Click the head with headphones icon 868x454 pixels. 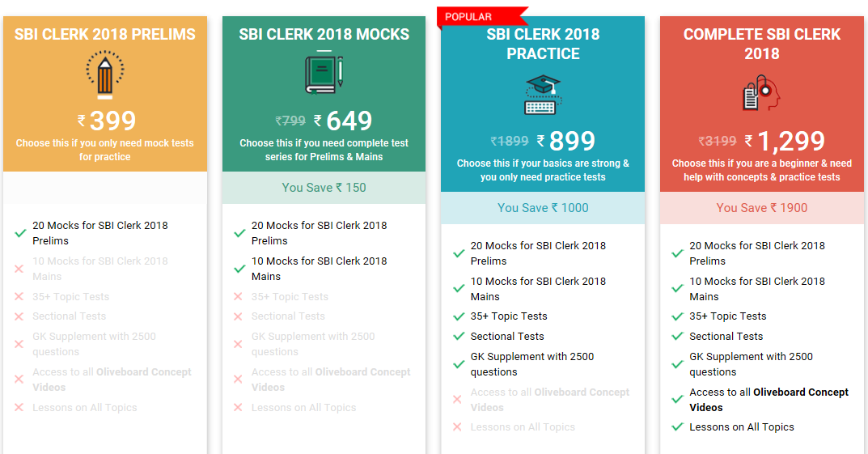point(761,95)
